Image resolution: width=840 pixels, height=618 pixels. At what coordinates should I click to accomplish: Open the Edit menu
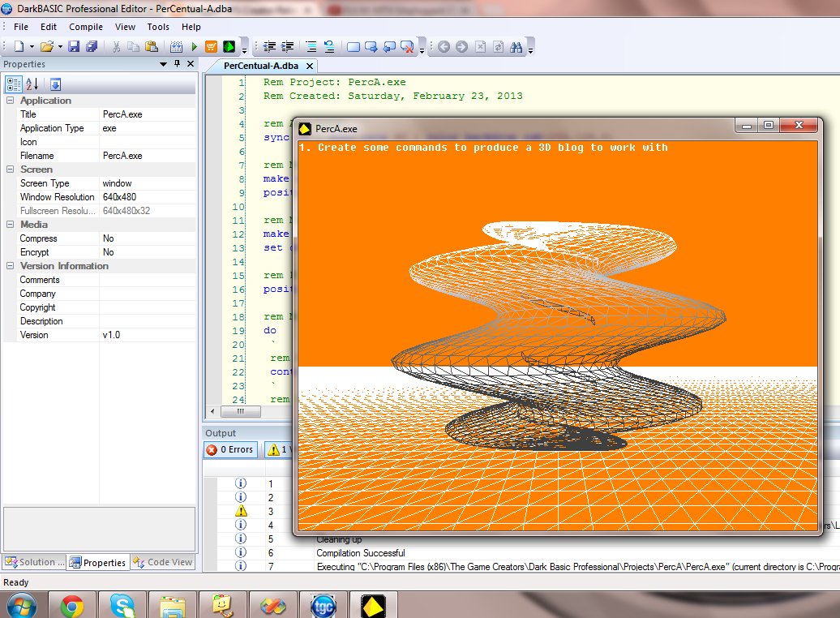point(48,27)
